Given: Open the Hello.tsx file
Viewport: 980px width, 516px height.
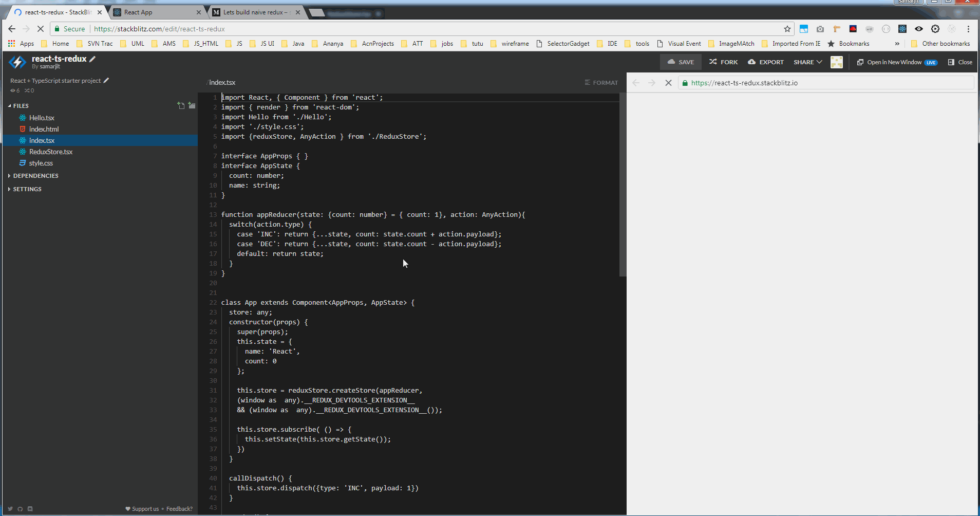Looking at the screenshot, I should [42, 118].
